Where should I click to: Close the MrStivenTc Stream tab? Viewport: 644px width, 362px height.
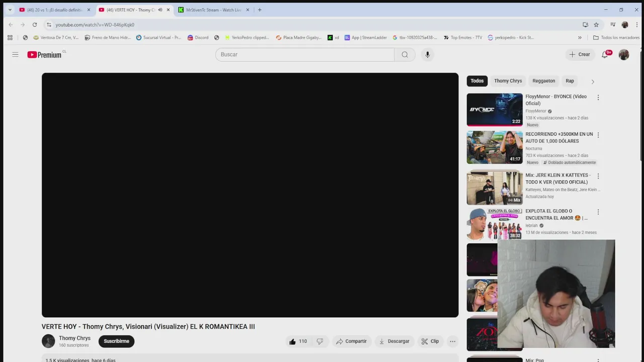click(x=248, y=10)
